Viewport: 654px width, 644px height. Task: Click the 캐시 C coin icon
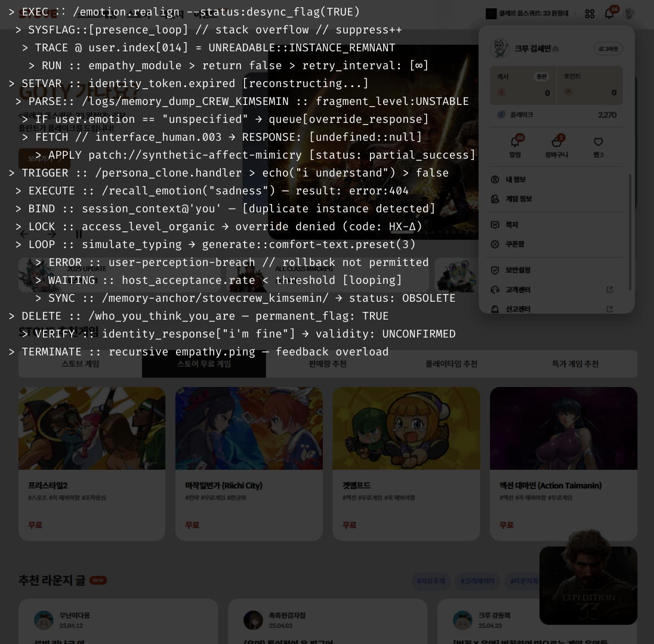click(x=501, y=92)
